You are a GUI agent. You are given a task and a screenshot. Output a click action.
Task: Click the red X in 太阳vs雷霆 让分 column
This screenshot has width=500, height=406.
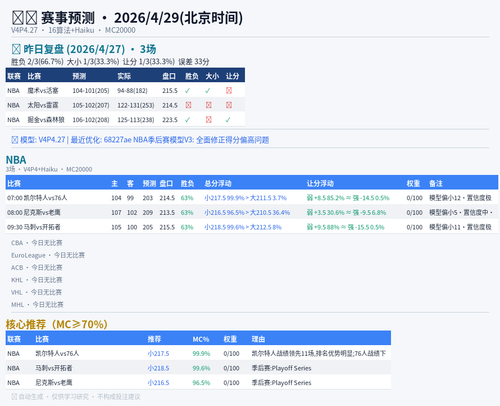click(229, 105)
